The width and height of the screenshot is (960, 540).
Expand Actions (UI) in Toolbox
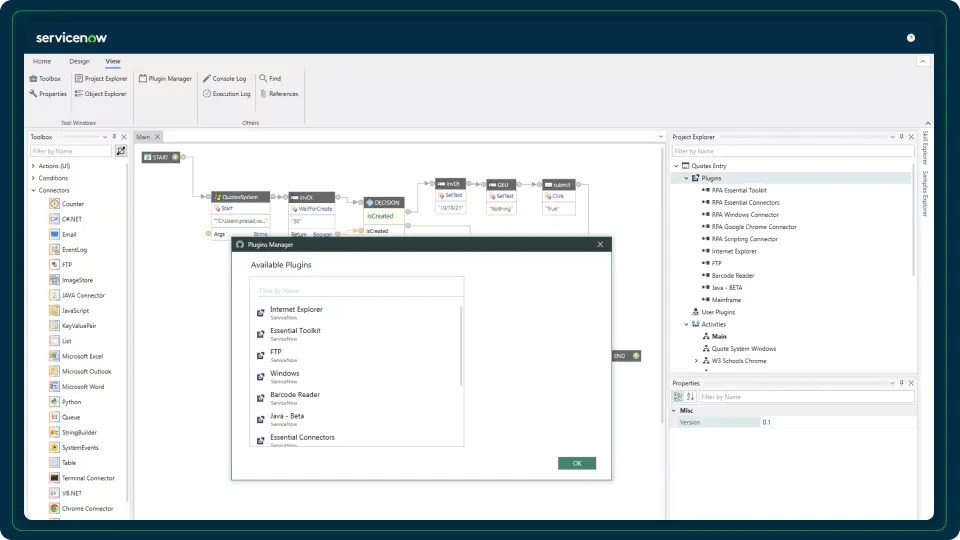pyautogui.click(x=33, y=166)
